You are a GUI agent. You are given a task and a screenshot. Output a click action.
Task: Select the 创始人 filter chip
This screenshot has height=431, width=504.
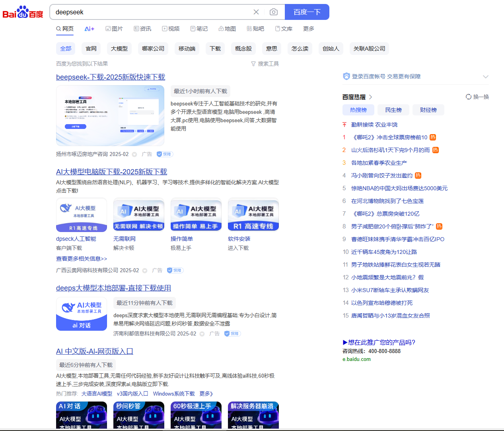331,49
